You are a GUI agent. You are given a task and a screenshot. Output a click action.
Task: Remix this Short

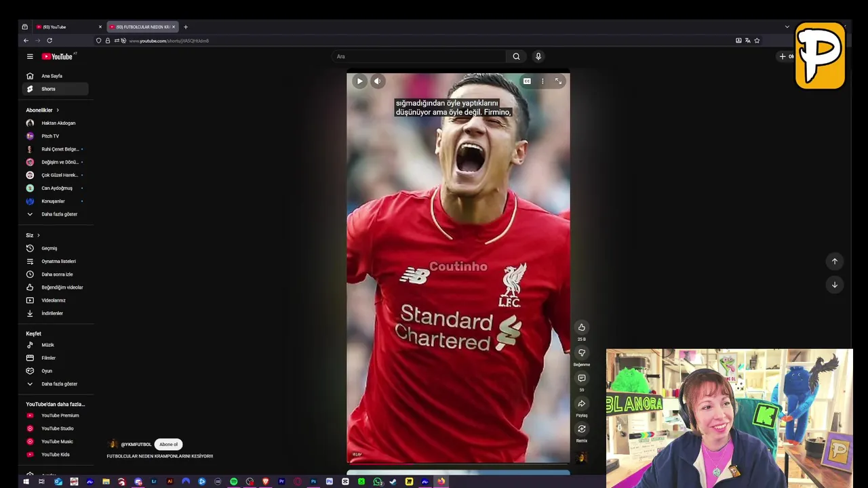[581, 429]
